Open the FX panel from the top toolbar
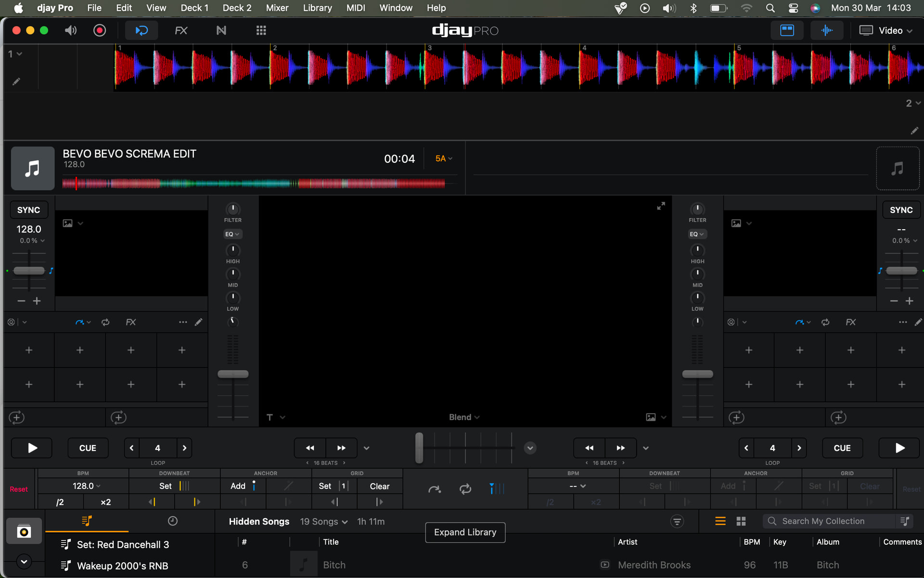The image size is (924, 578). coord(181,30)
